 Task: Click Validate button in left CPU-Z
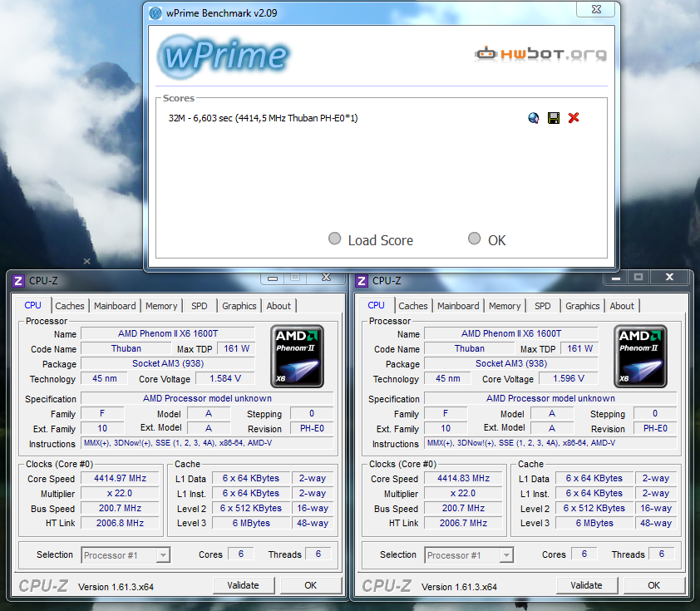click(244, 585)
